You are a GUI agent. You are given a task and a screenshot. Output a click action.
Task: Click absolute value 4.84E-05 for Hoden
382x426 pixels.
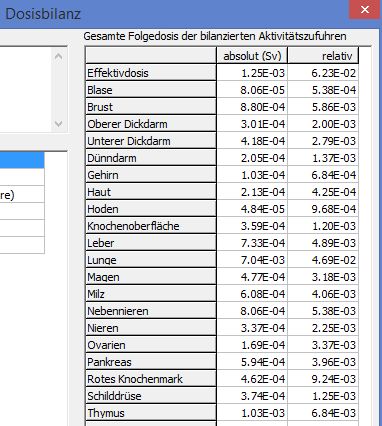[x=252, y=209]
